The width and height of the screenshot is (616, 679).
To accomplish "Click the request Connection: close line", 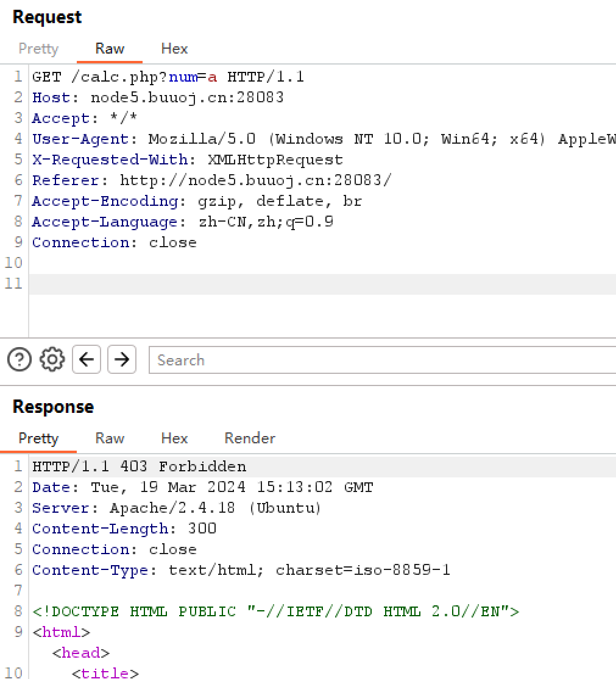I will click(115, 242).
